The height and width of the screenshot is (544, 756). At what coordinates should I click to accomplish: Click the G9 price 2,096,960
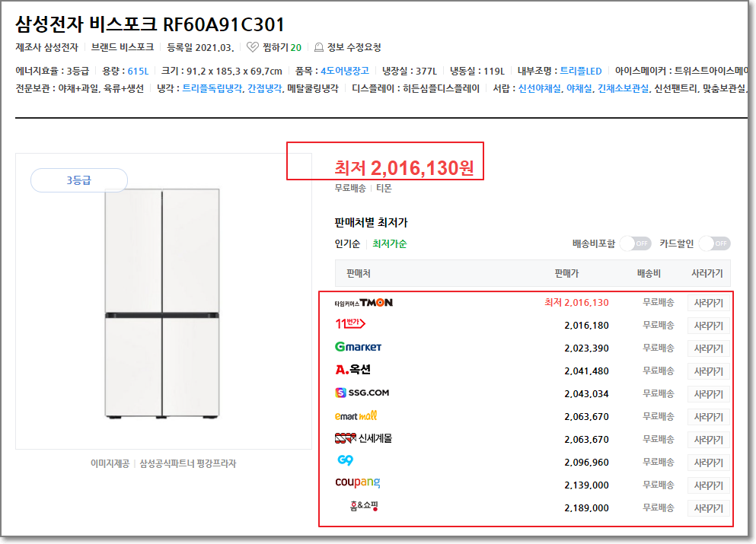click(x=586, y=463)
